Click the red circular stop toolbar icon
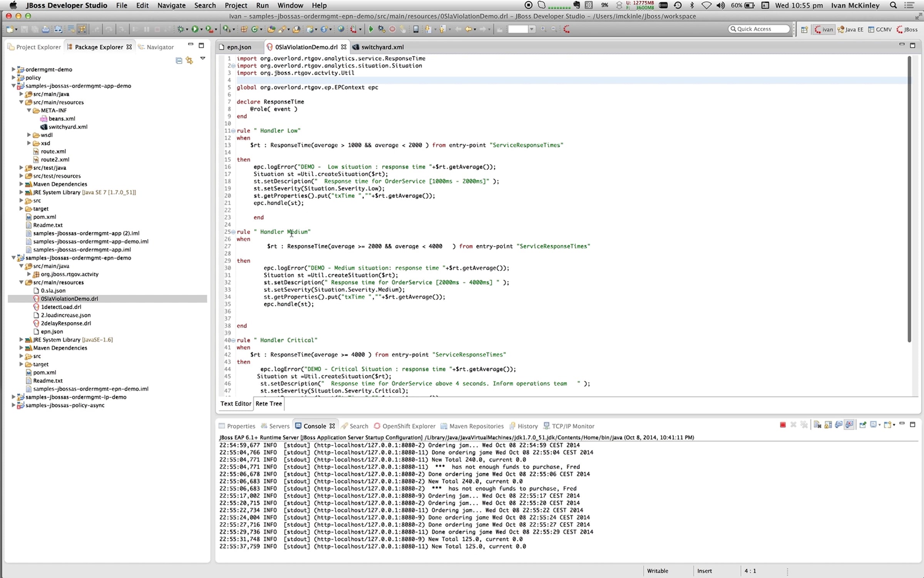This screenshot has height=578, width=924. tap(392, 29)
